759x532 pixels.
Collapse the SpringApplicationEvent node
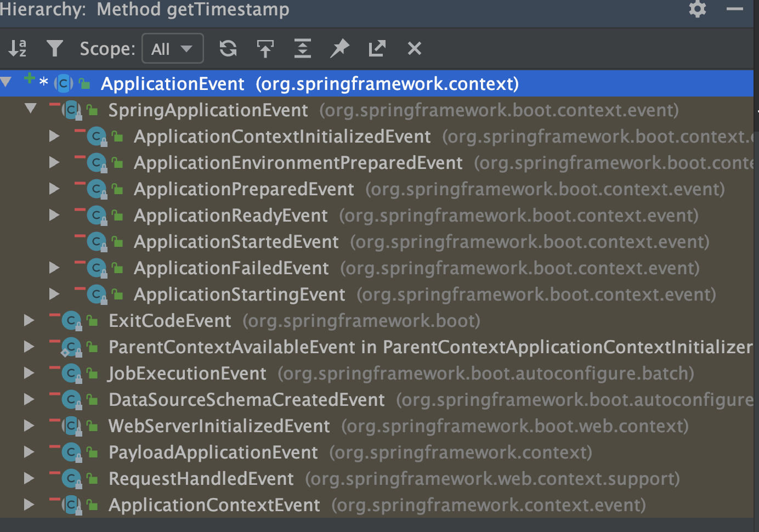pyautogui.click(x=31, y=109)
